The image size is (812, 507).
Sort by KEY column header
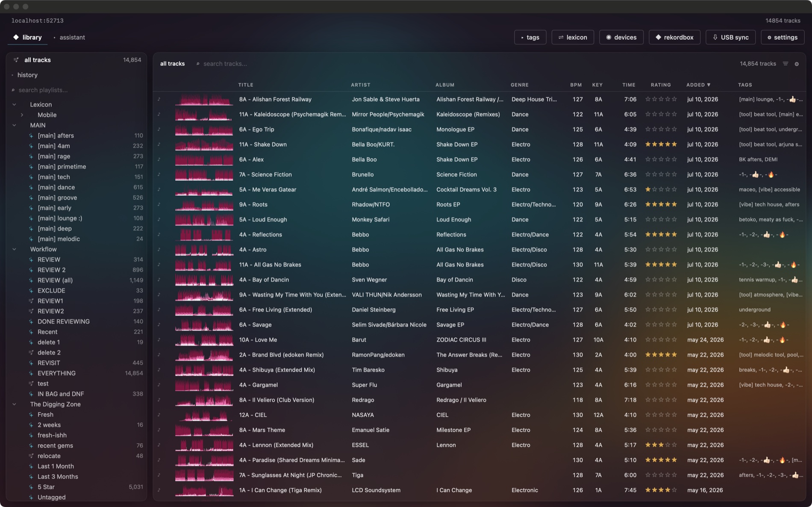point(597,85)
